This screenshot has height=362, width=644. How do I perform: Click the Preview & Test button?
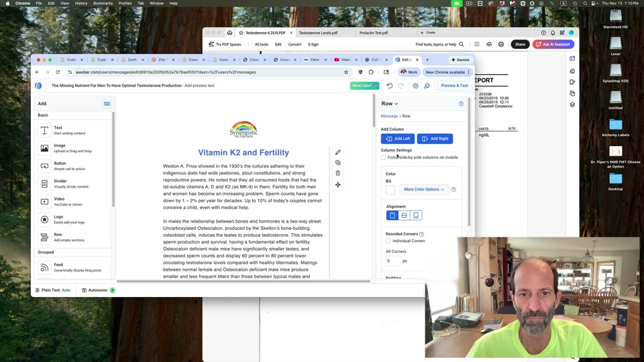[x=454, y=86]
